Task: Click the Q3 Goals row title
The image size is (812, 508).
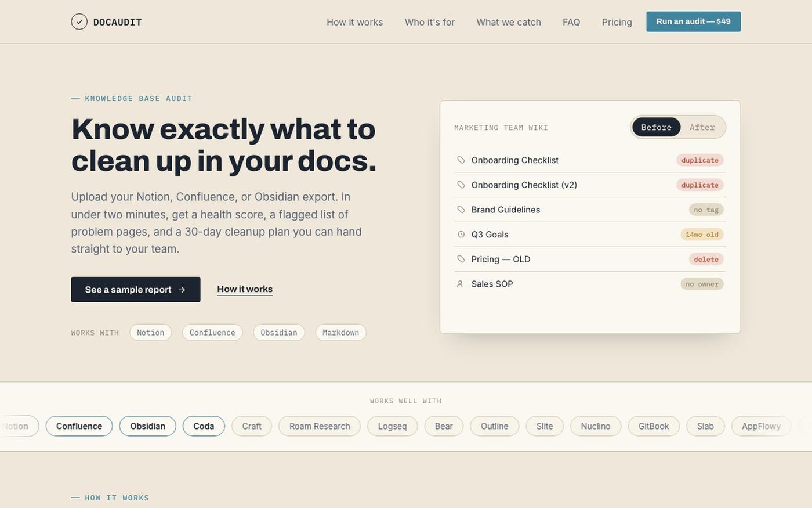Action: 490,235
